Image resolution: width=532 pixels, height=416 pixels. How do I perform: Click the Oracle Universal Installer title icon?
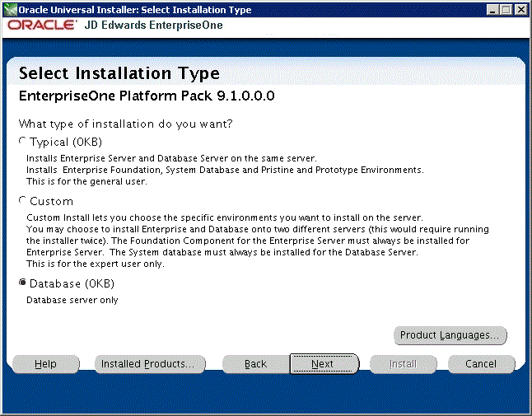click(10, 10)
